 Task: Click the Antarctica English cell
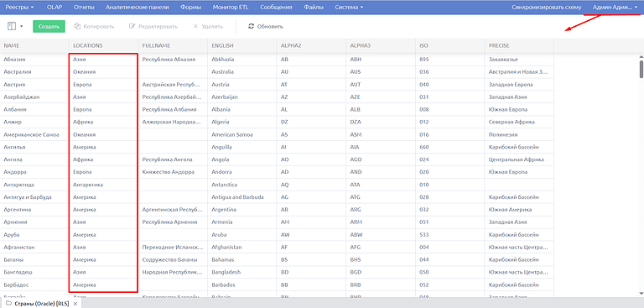click(242, 185)
